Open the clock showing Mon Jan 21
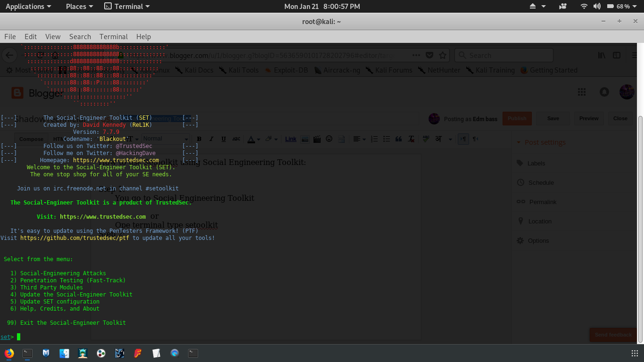The image size is (644, 362). click(322, 6)
